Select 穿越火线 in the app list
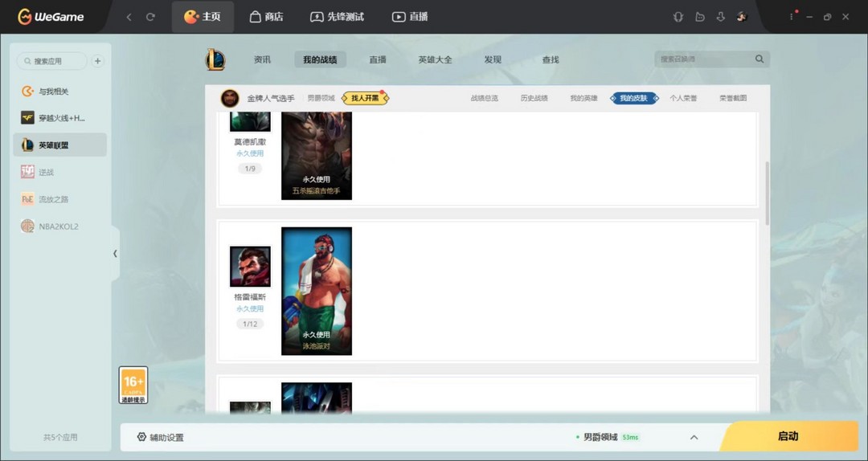 click(59, 118)
